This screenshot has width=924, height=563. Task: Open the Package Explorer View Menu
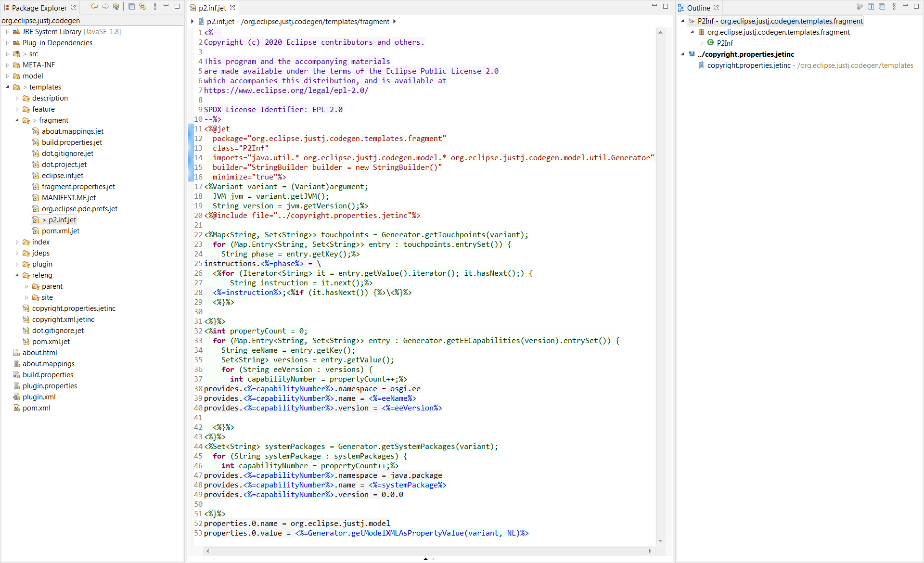(x=155, y=7)
